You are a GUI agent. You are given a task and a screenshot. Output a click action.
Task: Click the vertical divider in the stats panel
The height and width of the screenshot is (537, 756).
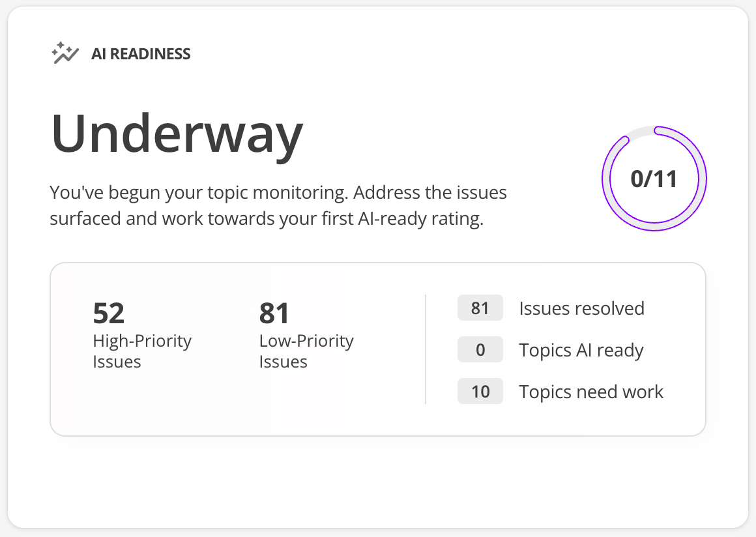pyautogui.click(x=426, y=349)
